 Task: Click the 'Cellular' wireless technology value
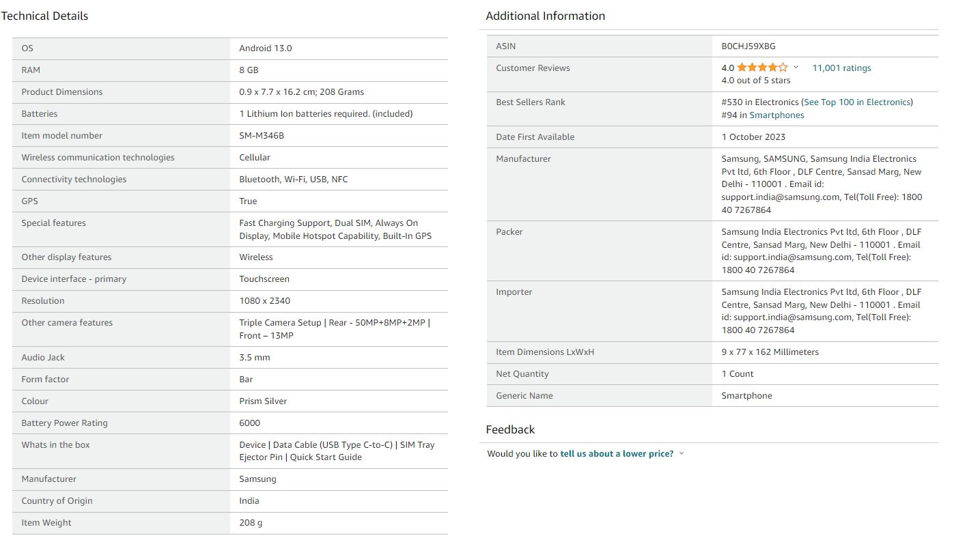255,158
